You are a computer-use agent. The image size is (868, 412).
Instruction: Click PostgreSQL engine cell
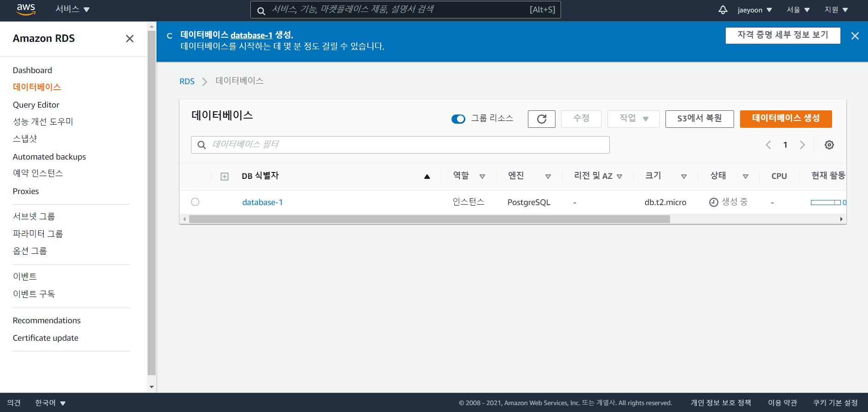(529, 202)
